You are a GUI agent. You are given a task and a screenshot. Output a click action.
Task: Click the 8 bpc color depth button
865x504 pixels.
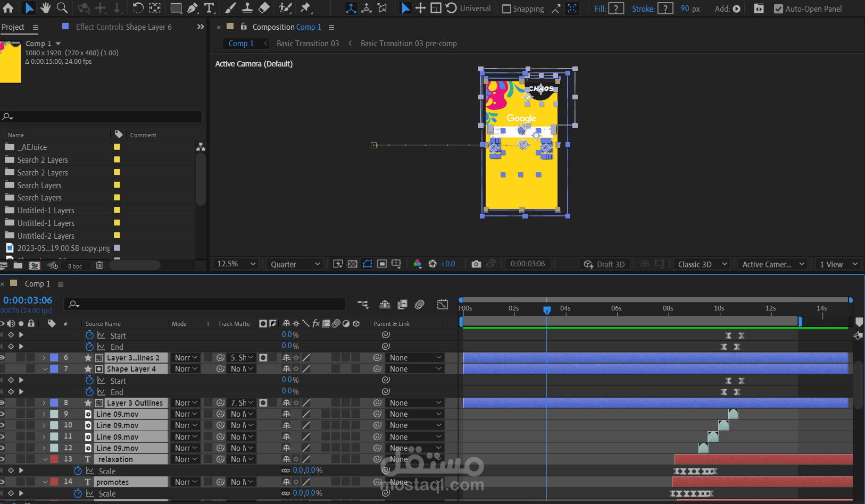click(75, 266)
